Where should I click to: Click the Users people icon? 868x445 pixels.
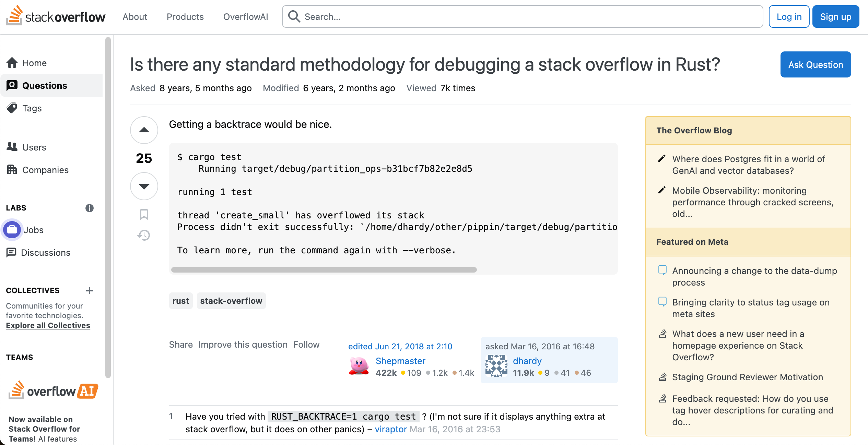click(x=12, y=147)
